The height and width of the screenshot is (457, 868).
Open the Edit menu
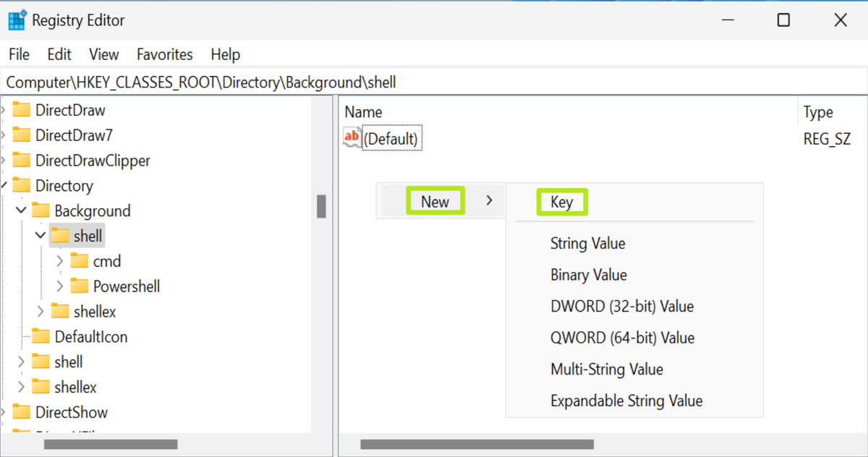tap(59, 54)
